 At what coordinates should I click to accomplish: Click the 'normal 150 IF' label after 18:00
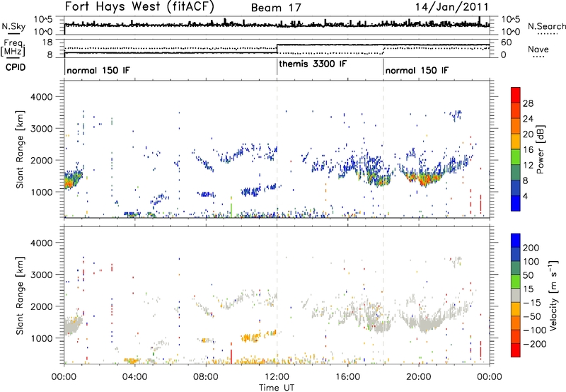pos(417,70)
